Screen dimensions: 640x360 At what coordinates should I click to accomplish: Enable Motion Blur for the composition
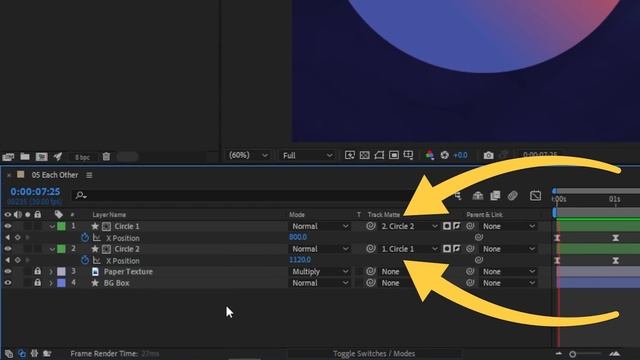[x=513, y=196]
